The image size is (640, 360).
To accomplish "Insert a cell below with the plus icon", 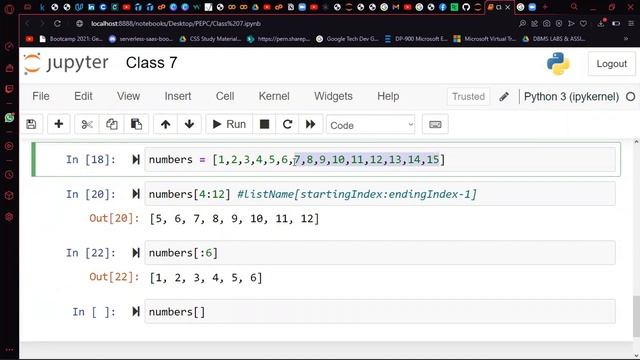I will pos(59,124).
